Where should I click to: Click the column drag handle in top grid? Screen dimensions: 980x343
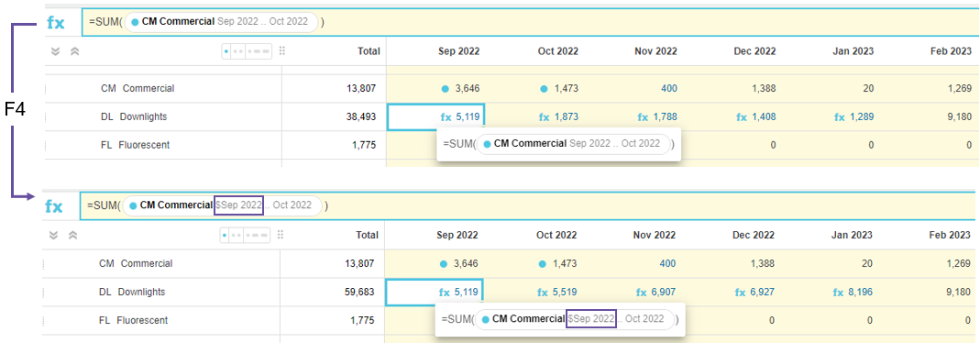pos(281,51)
